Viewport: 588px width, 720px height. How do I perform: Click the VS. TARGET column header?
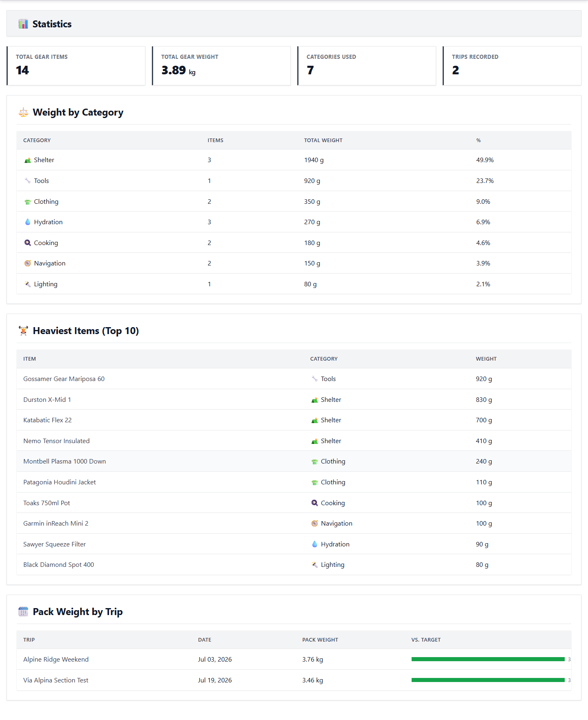(x=426, y=640)
